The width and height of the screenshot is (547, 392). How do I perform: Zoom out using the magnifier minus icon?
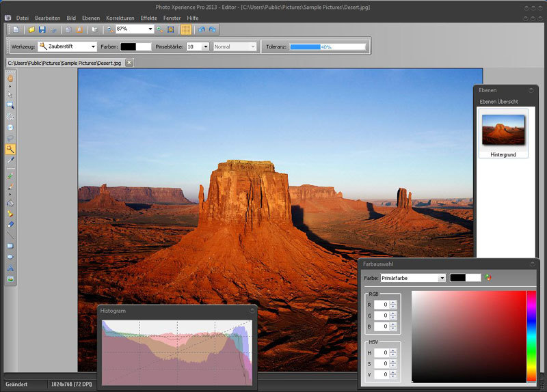click(x=110, y=29)
